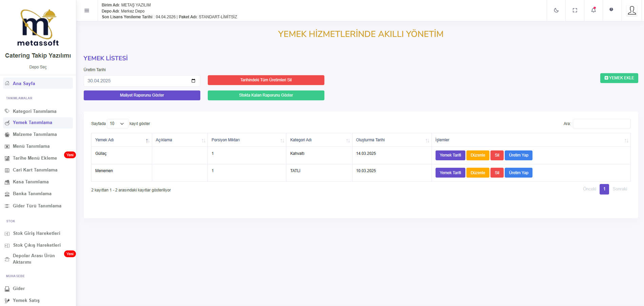Delete the Menemen row with Sil
This screenshot has width=644, height=306.
click(497, 173)
